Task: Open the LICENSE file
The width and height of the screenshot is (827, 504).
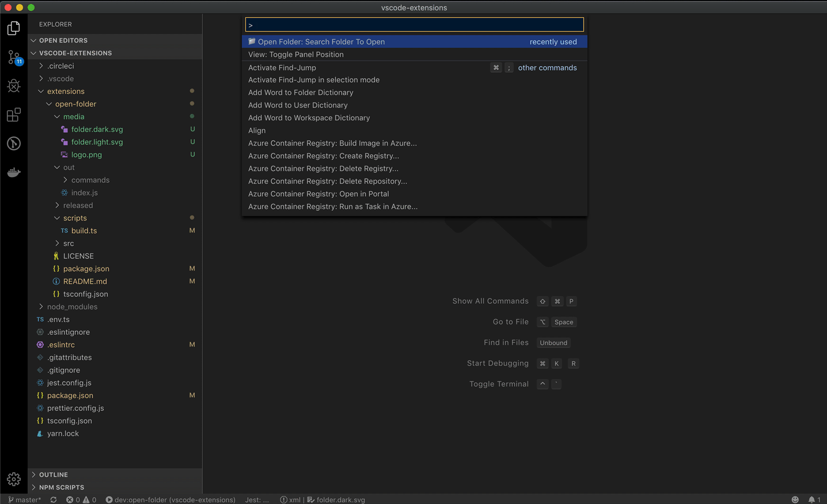Action: tap(115, 256)
